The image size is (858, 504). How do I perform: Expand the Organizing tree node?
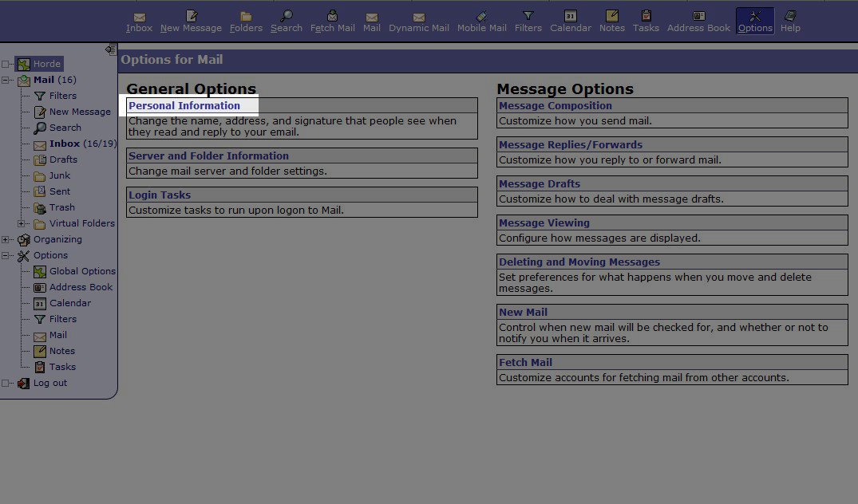tap(6, 239)
